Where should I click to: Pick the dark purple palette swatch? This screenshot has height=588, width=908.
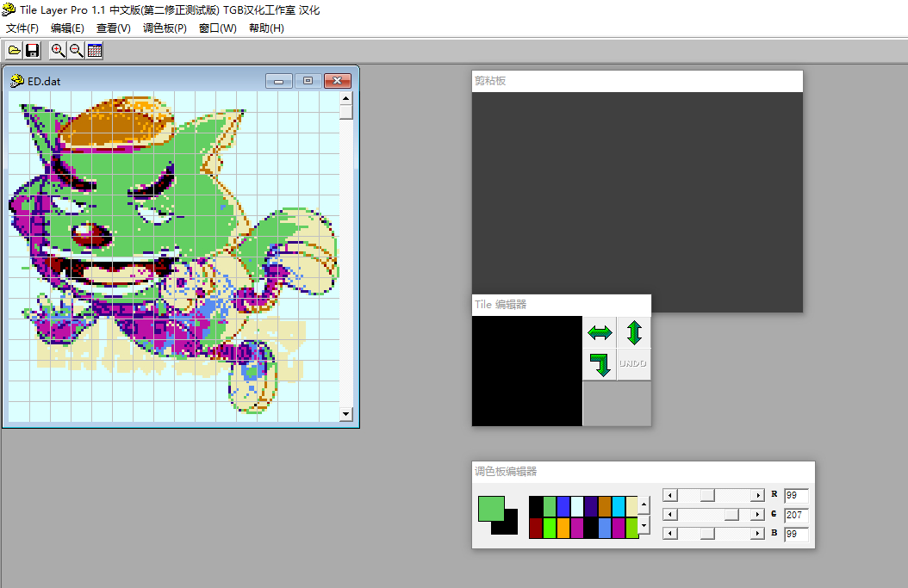(x=591, y=506)
